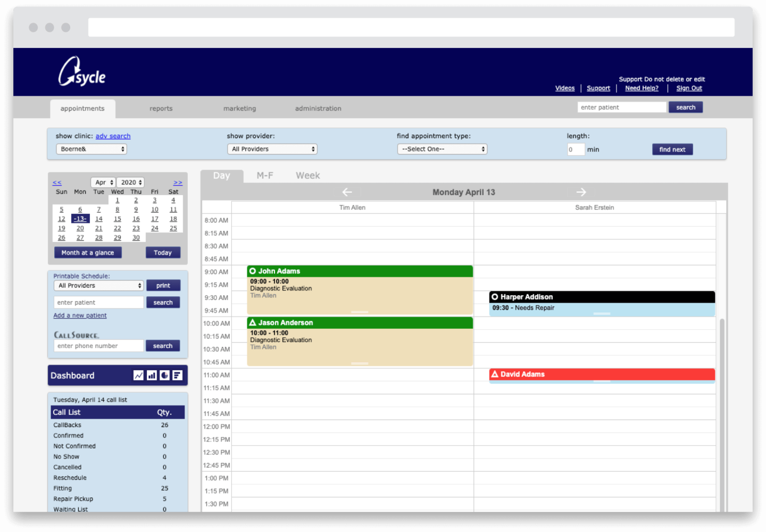
Task: Click the Month at a glance button
Action: coord(87,252)
